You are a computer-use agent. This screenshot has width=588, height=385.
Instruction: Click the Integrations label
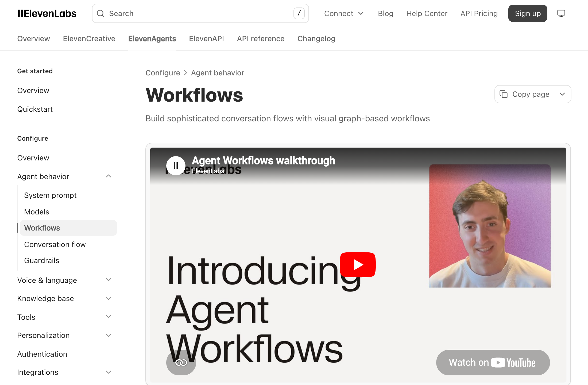(38, 372)
